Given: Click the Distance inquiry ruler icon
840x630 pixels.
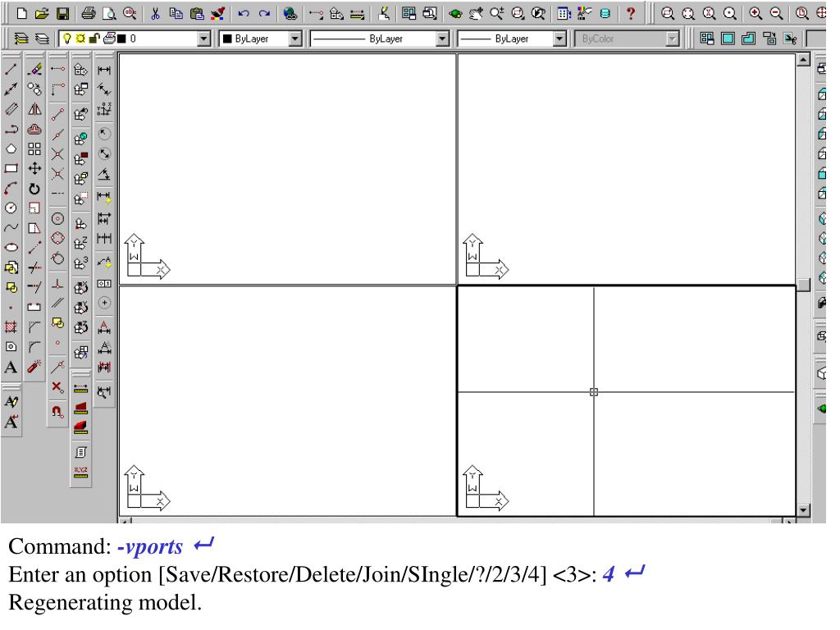Looking at the screenshot, I should [81, 388].
